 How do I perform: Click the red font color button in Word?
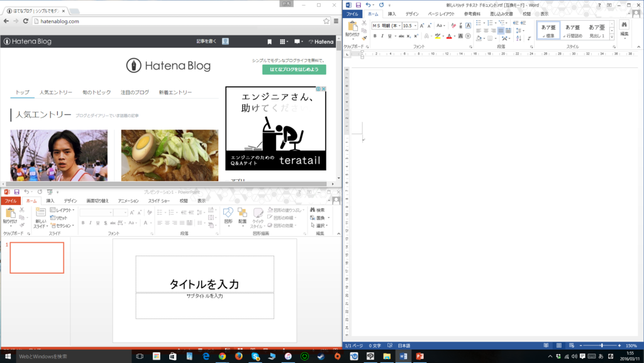pyautogui.click(x=449, y=36)
